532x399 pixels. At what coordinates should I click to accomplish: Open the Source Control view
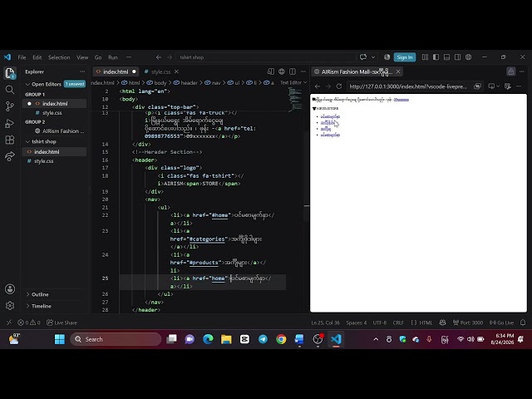coord(9,106)
